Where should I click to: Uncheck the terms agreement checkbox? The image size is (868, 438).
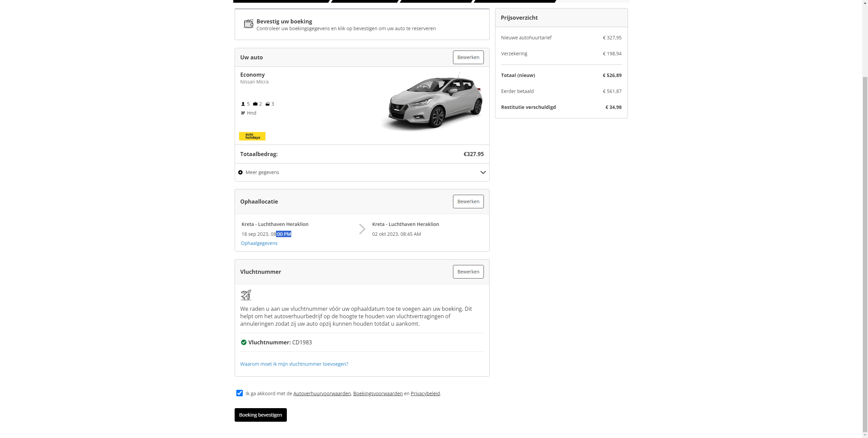click(x=239, y=393)
